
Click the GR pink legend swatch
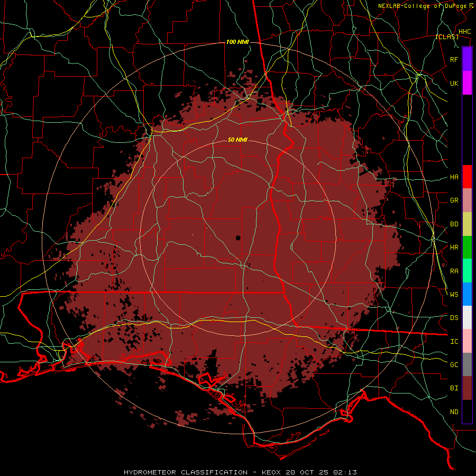pyautogui.click(x=467, y=200)
